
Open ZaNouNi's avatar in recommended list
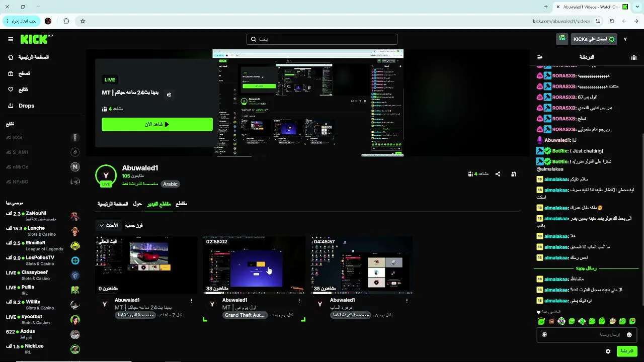pyautogui.click(x=75, y=216)
